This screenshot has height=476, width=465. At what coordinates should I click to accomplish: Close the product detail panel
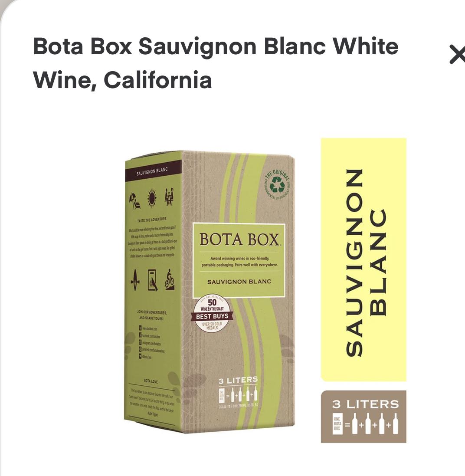pos(458,55)
